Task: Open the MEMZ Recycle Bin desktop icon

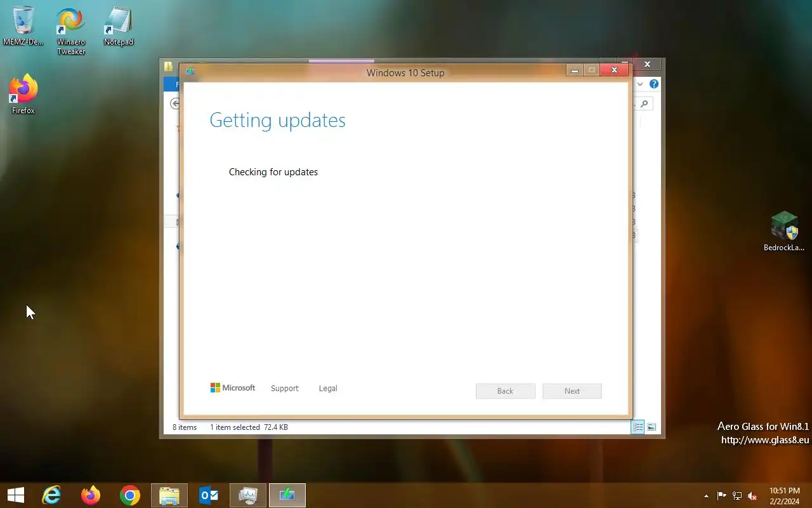Action: 23,25
